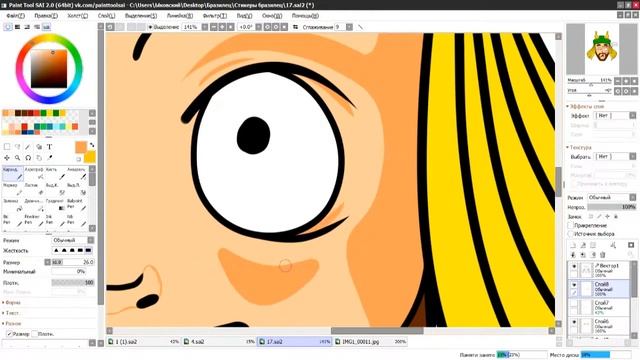Viewport: 640px width, 360px height.
Task: Switch to the 1 (1).sai2 document tab
Action: click(143, 342)
